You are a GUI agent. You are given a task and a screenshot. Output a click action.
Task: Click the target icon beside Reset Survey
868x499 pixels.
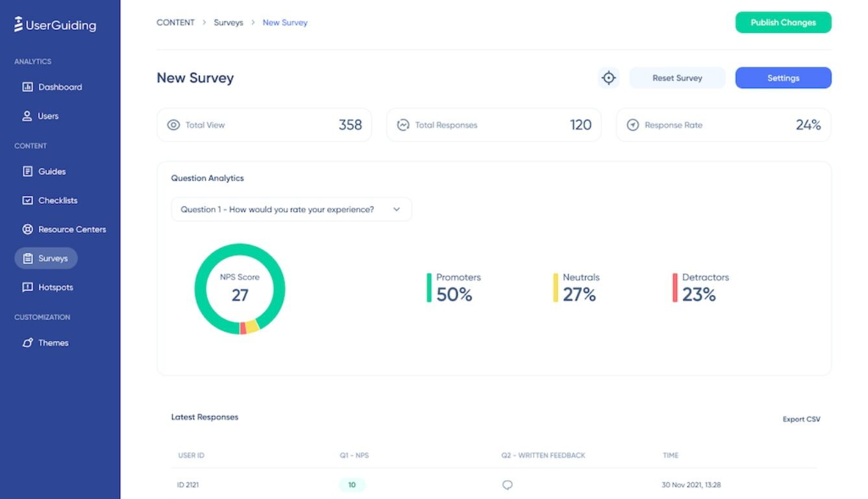pos(608,77)
